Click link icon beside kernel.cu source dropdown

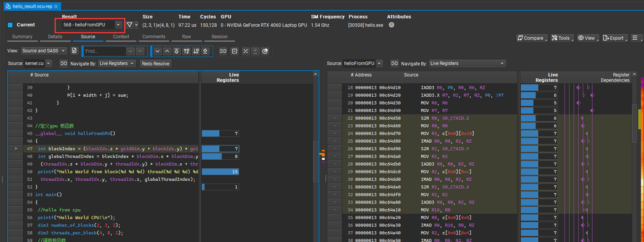pos(64,64)
